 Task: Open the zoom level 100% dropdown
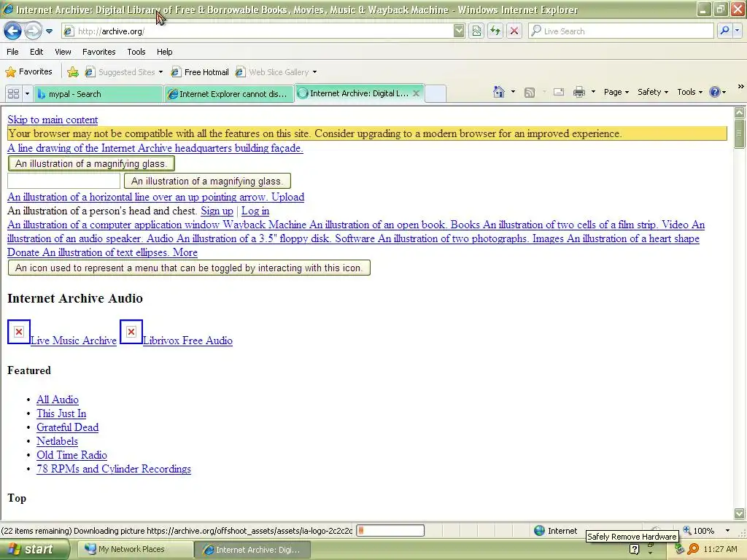[727, 531]
